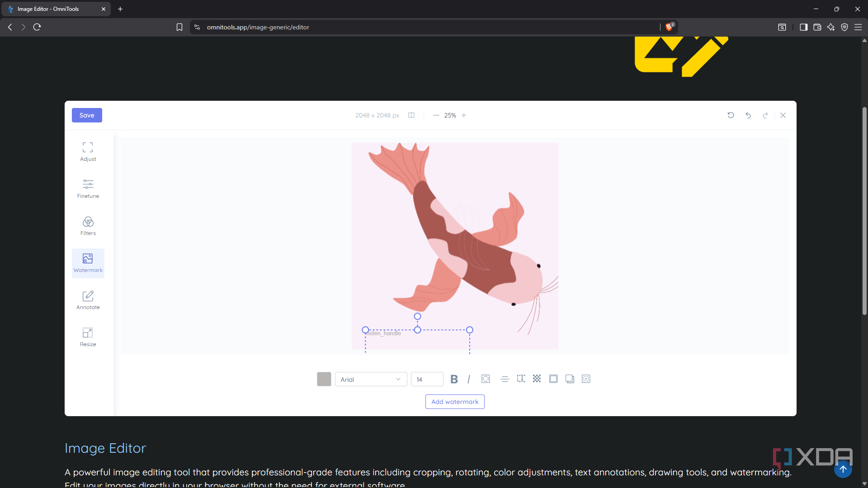868x488 pixels.
Task: Bookmark this page
Action: pos(179,27)
